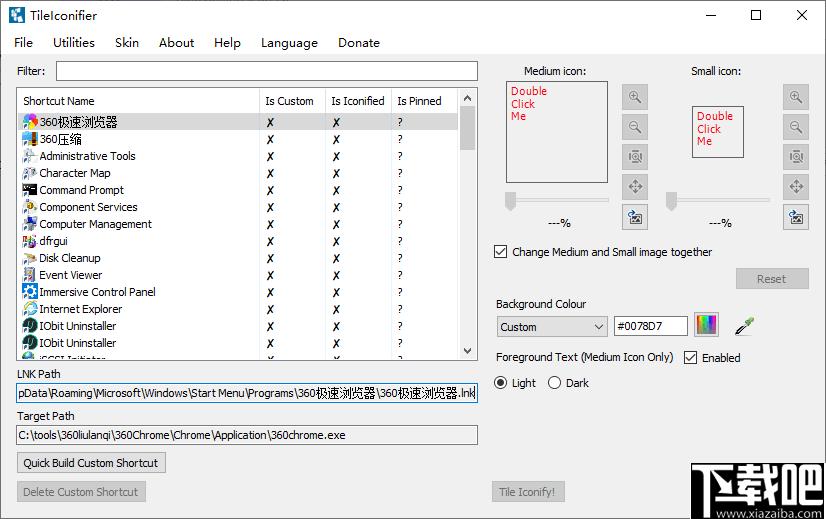Click the small icon move/center button

796,187
